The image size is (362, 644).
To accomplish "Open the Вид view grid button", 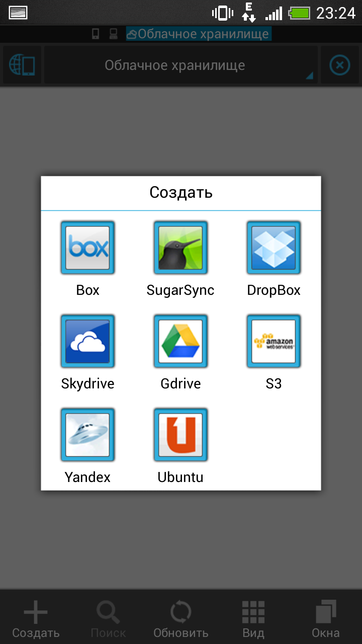I will click(x=253, y=619).
